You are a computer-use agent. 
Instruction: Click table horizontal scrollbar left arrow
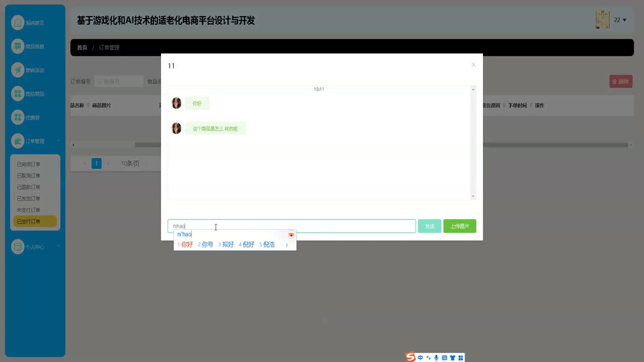pyautogui.click(x=73, y=145)
